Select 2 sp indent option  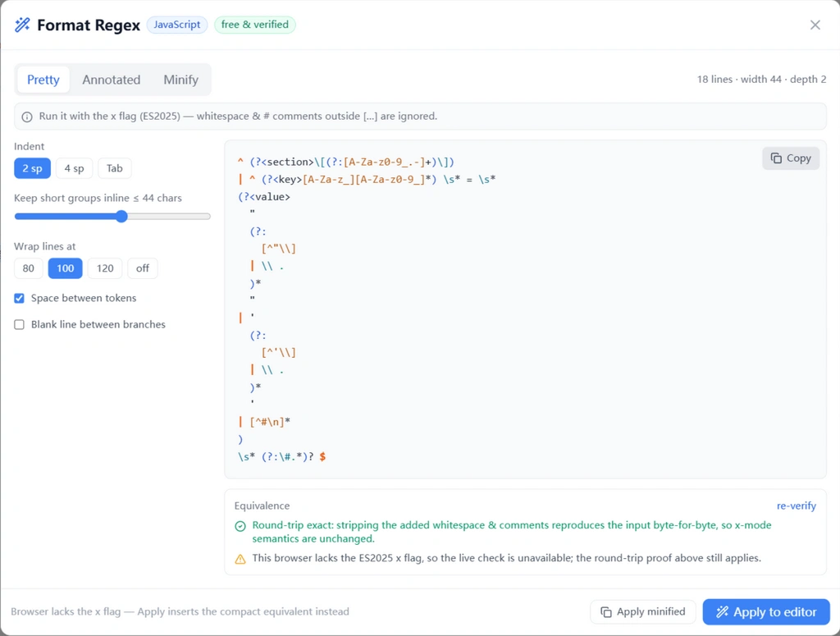pyautogui.click(x=32, y=168)
